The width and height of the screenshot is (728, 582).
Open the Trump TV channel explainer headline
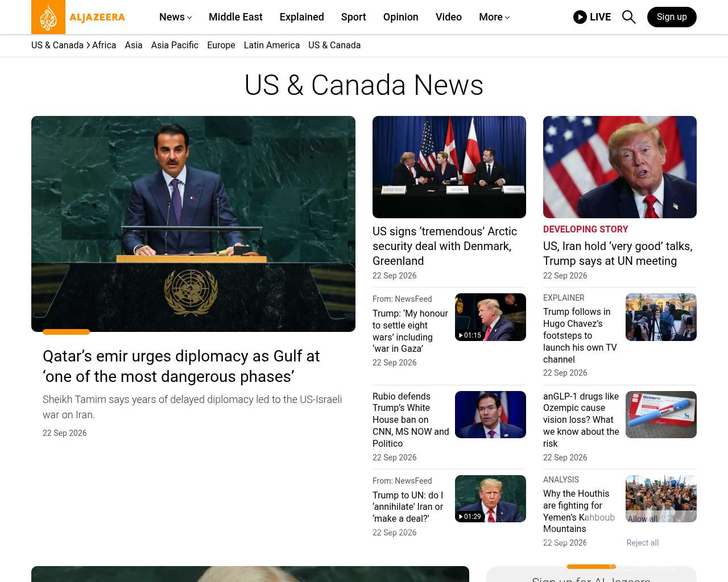click(580, 335)
